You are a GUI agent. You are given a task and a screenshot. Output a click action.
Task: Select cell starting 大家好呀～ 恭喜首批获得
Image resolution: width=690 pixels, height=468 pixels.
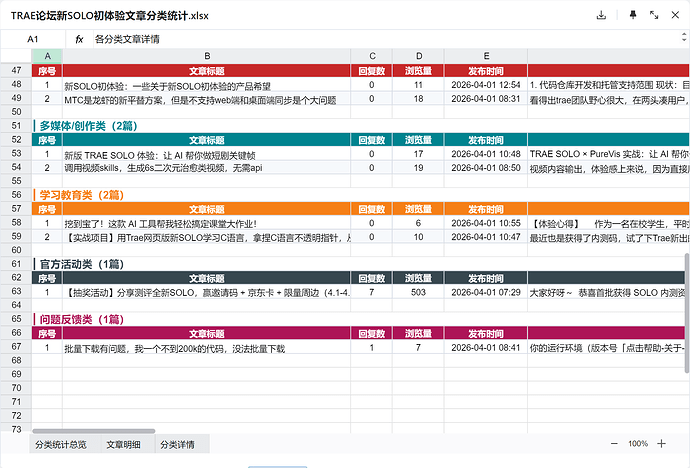pos(606,292)
